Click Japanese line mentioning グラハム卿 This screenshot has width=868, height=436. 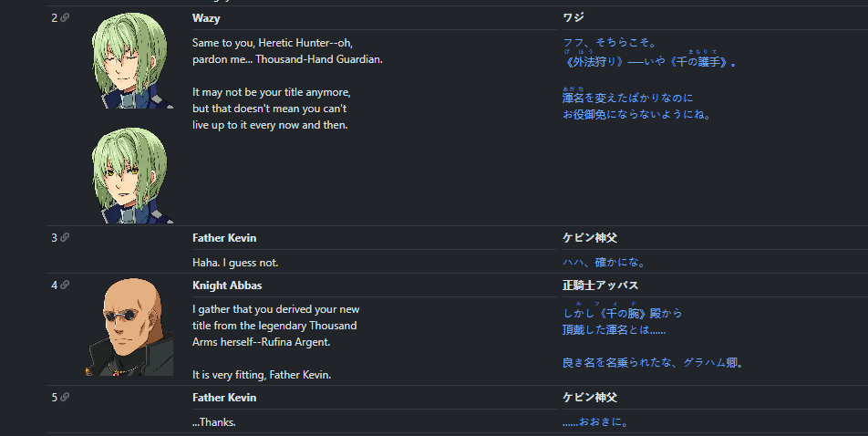[653, 363]
